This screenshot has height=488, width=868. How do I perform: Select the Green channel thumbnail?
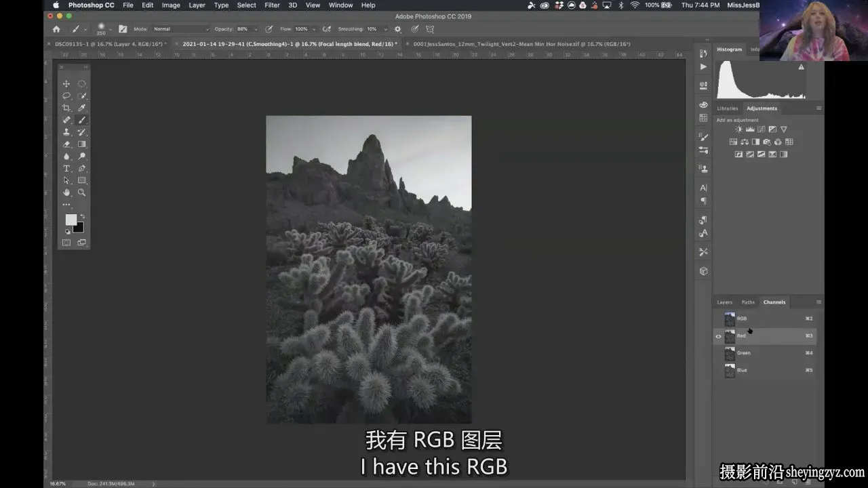point(730,353)
